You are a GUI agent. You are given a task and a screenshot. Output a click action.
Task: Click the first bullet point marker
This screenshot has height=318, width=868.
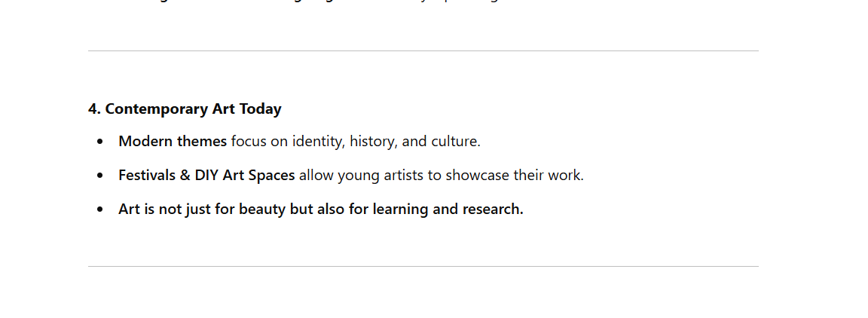coord(99,142)
